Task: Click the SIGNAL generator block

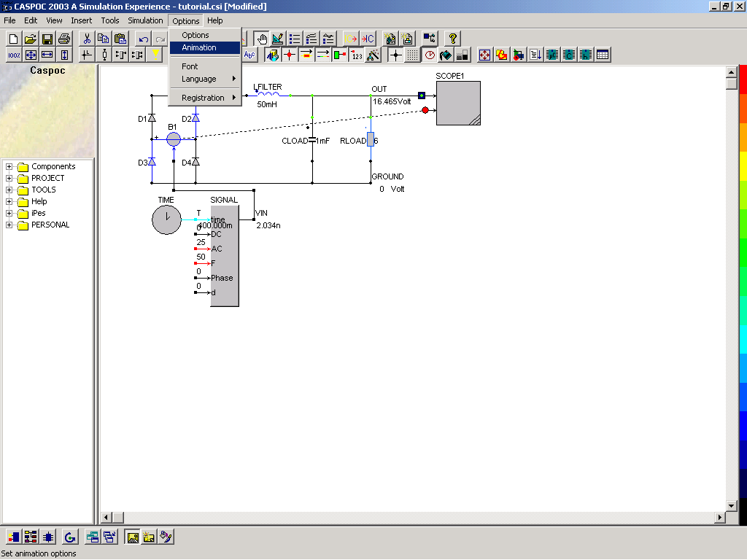Action: 225,256
